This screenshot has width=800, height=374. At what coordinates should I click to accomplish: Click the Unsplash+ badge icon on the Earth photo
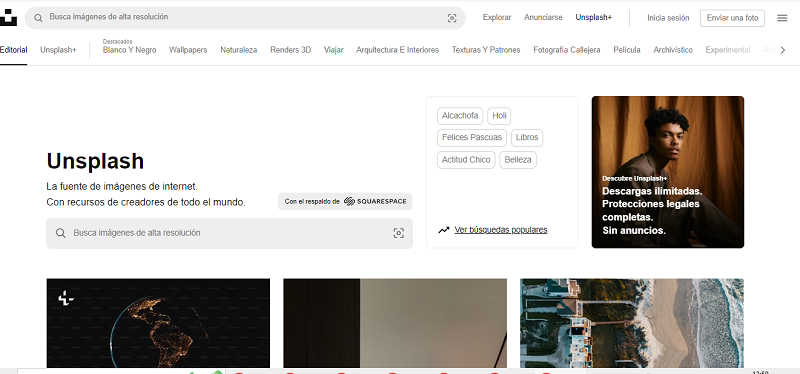click(65, 297)
